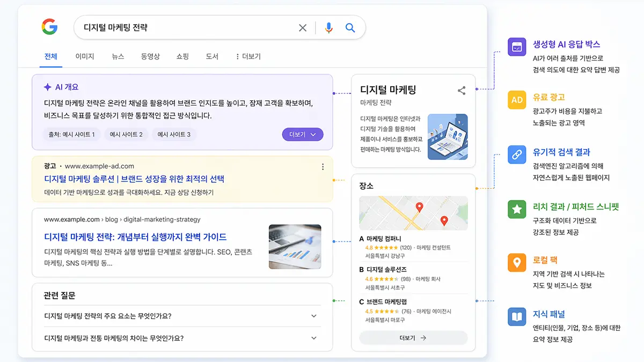The image size is (644, 362).
Task: Click the blue 지식 패널 book icon
Action: click(x=516, y=316)
